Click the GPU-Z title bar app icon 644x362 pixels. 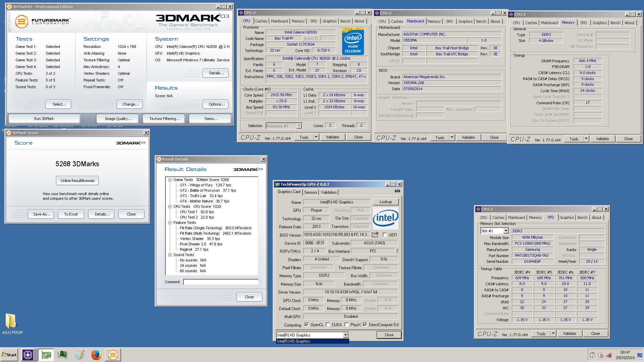(277, 184)
